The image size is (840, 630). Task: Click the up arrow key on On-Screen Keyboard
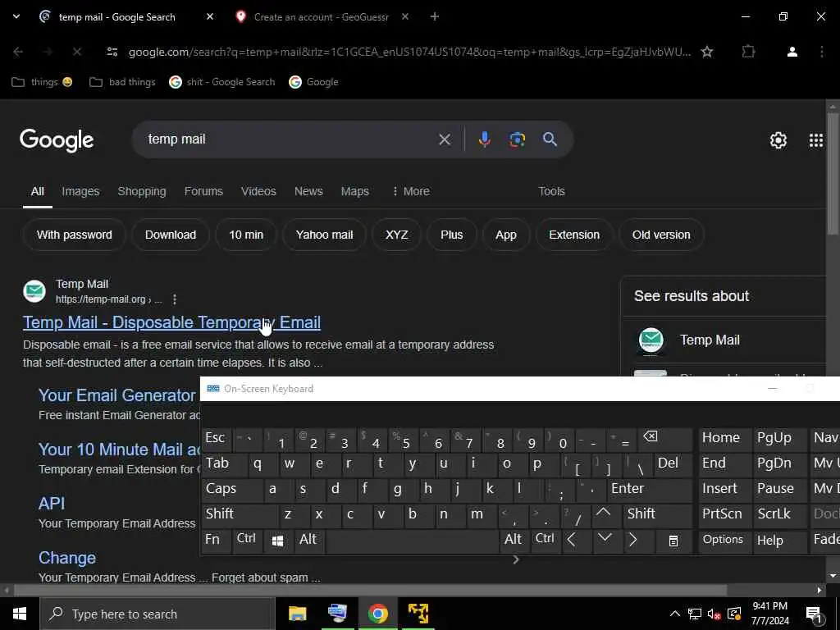(x=603, y=514)
